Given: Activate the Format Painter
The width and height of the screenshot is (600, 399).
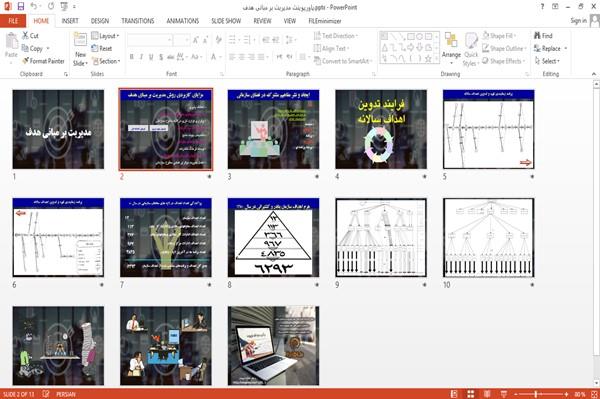Looking at the screenshot, I should (x=43, y=61).
